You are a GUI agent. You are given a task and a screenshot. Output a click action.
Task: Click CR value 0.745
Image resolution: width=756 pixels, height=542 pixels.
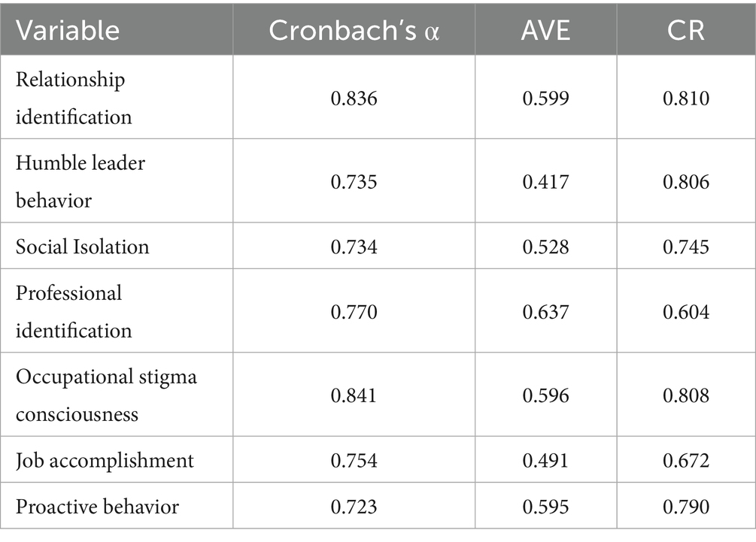click(x=686, y=247)
